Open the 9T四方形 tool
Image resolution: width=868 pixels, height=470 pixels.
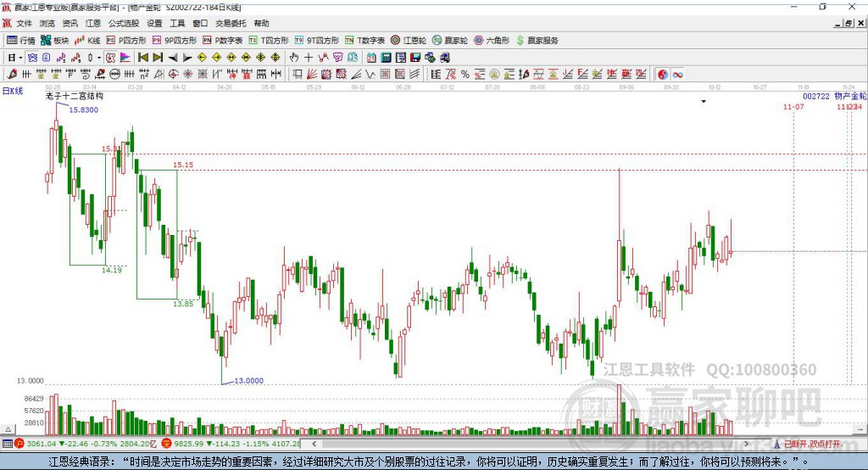tap(317, 41)
